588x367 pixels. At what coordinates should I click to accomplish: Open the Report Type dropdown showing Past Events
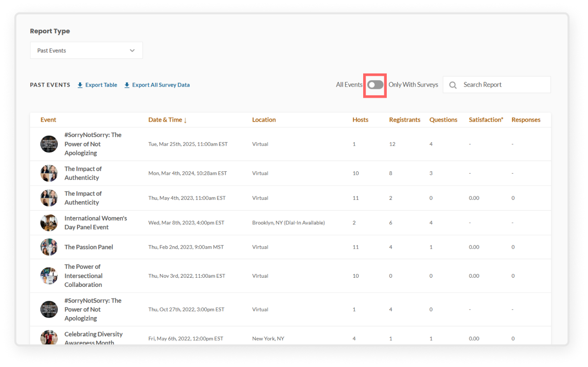click(87, 50)
